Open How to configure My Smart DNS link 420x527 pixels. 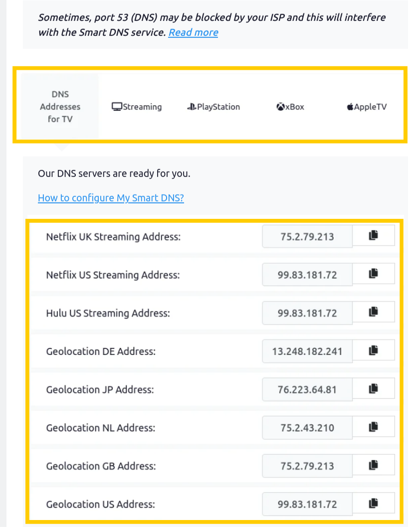pyautogui.click(x=111, y=198)
